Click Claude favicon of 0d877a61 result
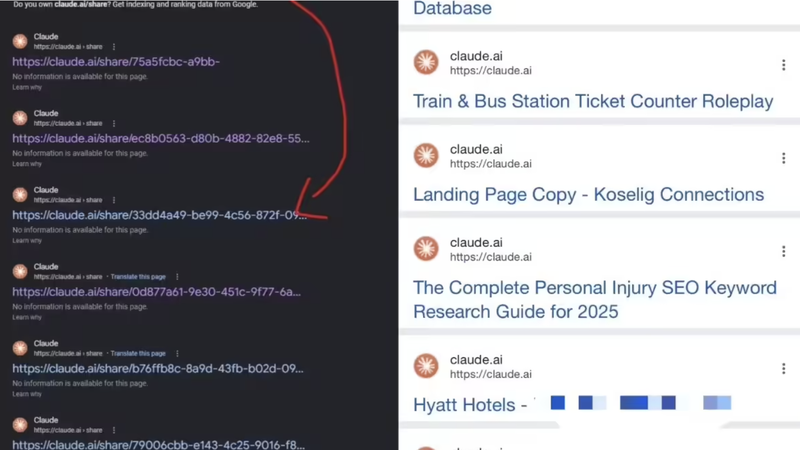 pyautogui.click(x=20, y=271)
